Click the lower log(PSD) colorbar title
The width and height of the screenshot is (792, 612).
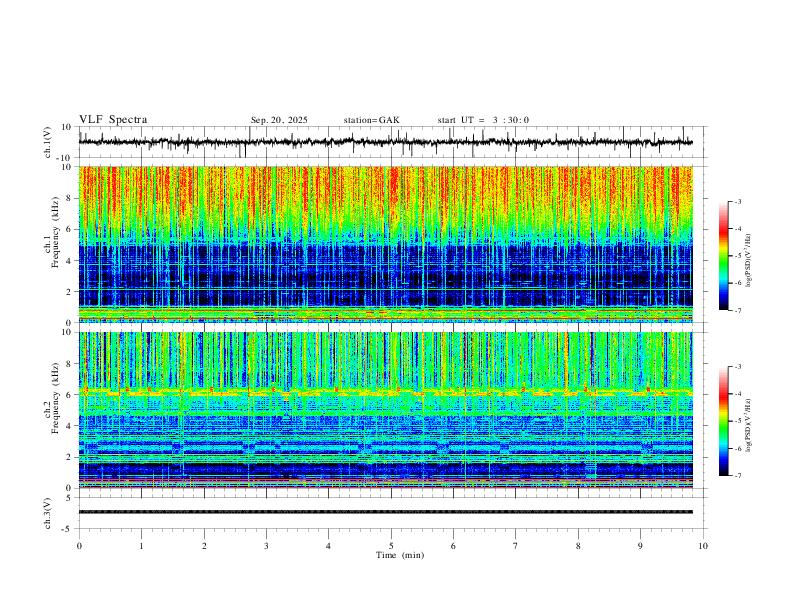pyautogui.click(x=748, y=426)
